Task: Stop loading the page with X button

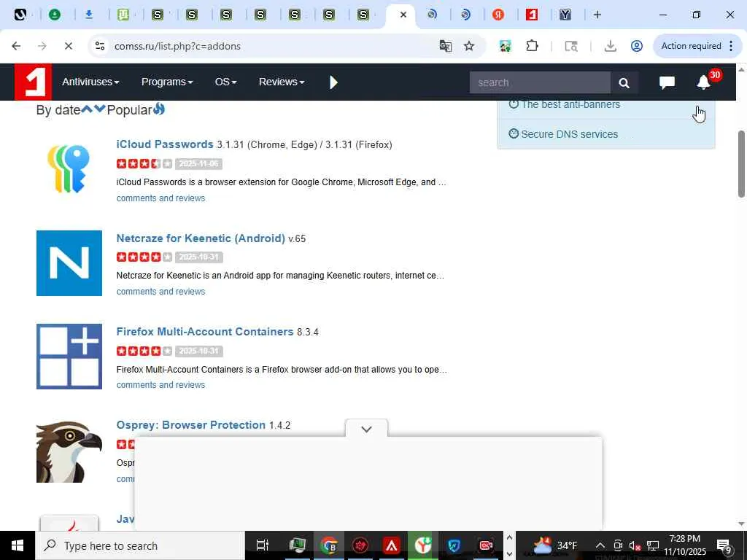Action: pyautogui.click(x=68, y=46)
